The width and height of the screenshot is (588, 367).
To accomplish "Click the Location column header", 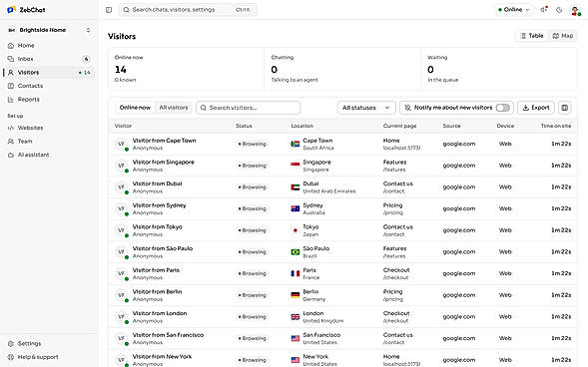I will coord(301,126).
